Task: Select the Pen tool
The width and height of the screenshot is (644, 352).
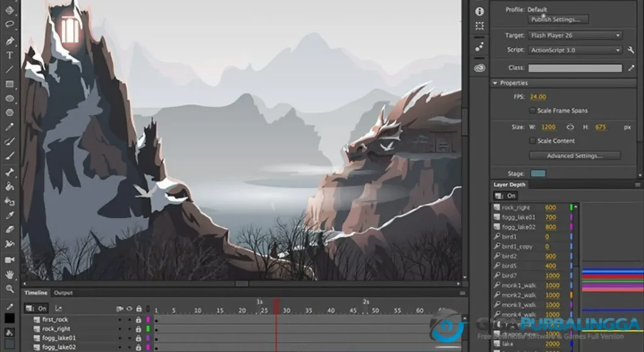Action: point(9,40)
